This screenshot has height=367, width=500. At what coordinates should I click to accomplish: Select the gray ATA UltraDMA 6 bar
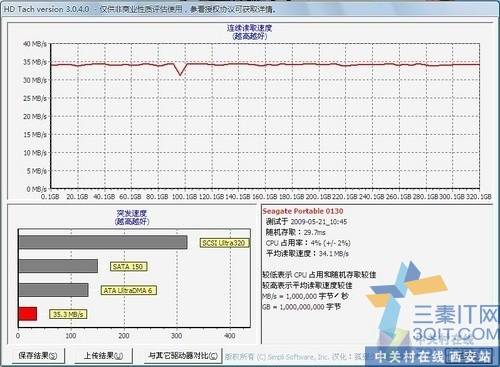pos(53,290)
